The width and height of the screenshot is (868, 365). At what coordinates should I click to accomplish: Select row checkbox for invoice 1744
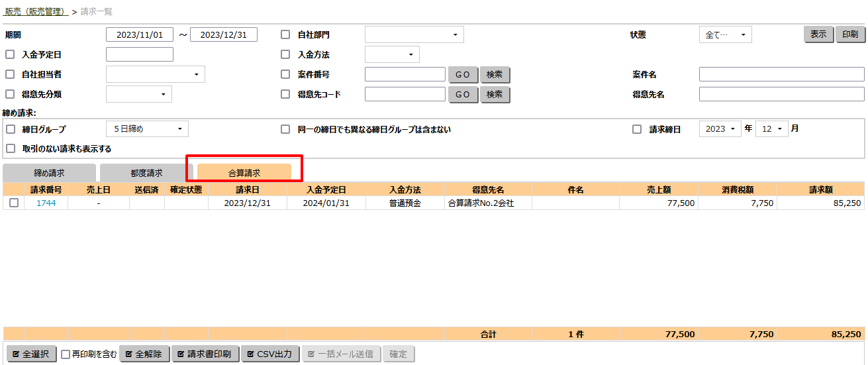pyautogui.click(x=14, y=203)
